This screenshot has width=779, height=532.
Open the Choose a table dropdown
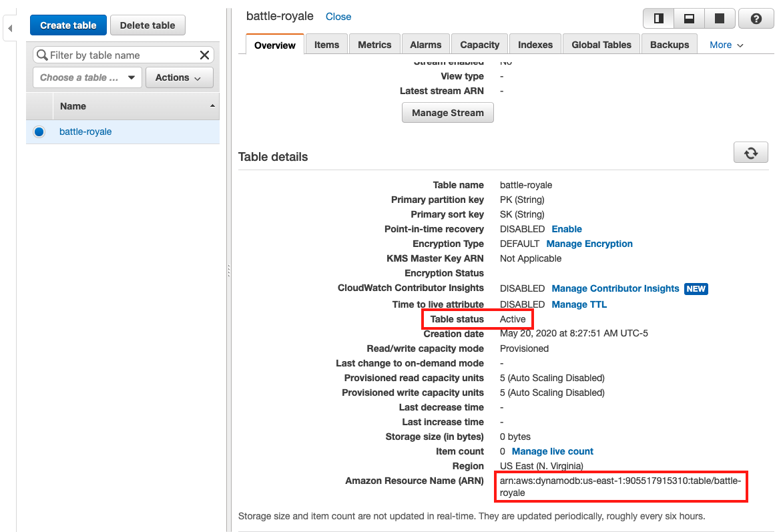[x=87, y=77]
